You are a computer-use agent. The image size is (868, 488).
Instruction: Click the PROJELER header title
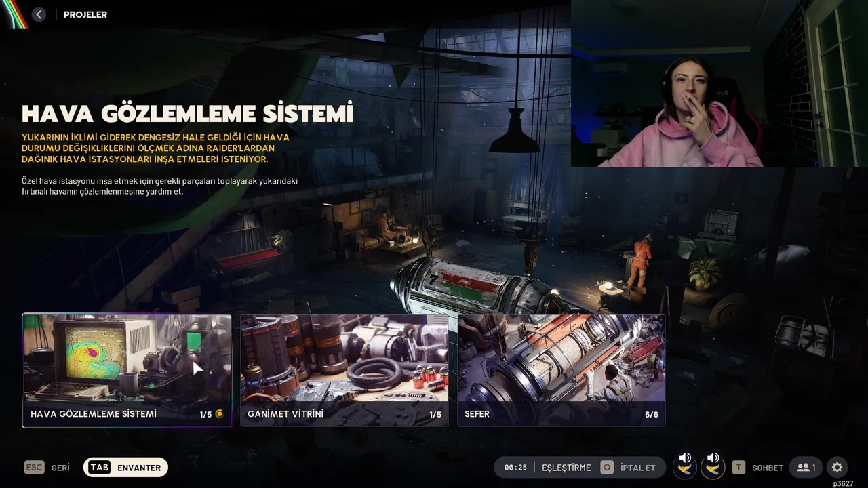(x=85, y=14)
